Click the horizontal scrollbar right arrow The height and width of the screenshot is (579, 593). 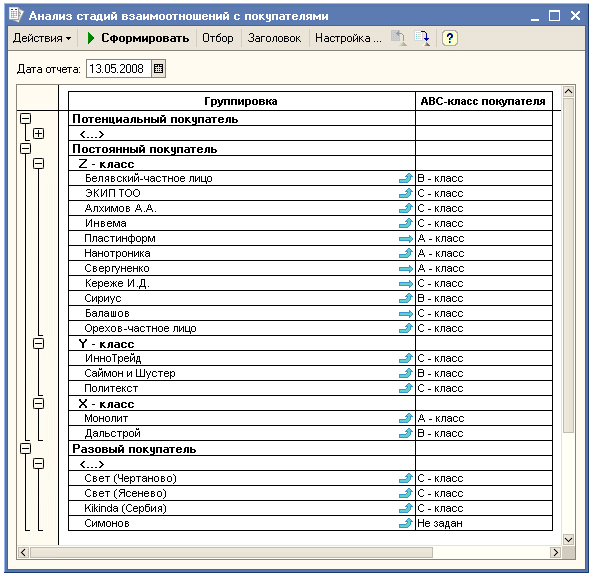(555, 553)
